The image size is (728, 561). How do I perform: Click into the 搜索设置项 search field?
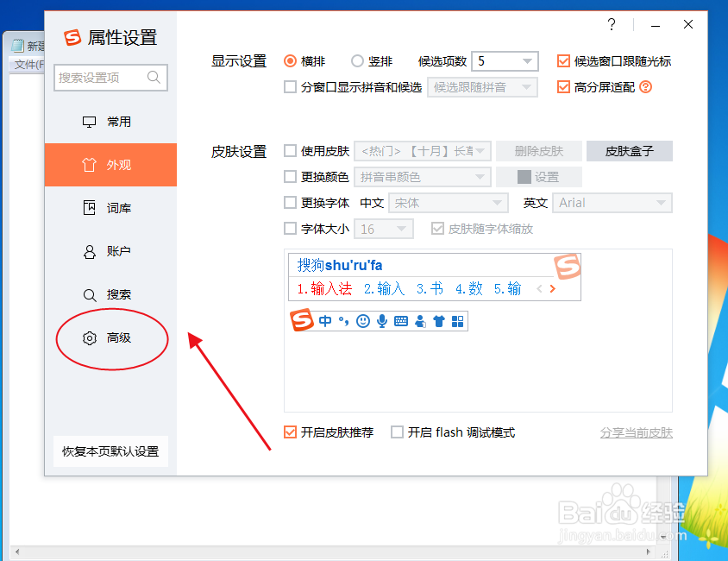pos(110,78)
